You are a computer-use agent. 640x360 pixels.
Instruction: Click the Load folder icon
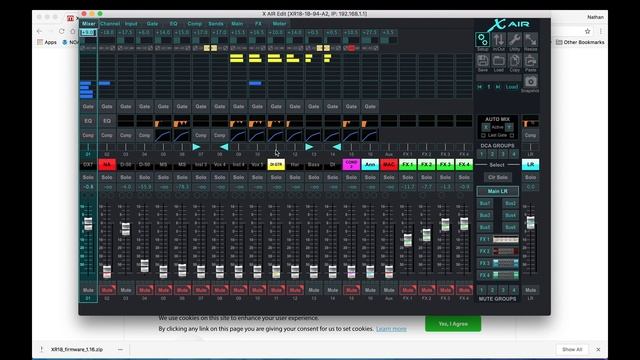498,62
